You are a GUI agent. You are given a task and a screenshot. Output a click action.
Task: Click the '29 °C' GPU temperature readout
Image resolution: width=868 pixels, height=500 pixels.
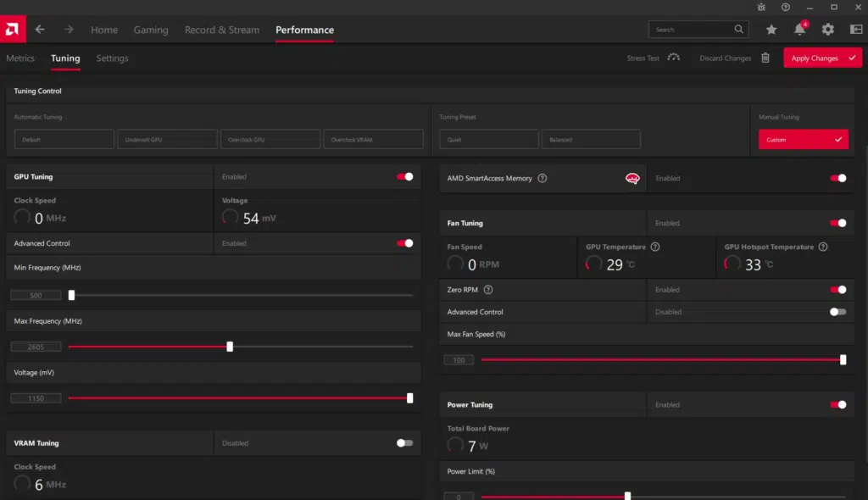(x=620, y=264)
